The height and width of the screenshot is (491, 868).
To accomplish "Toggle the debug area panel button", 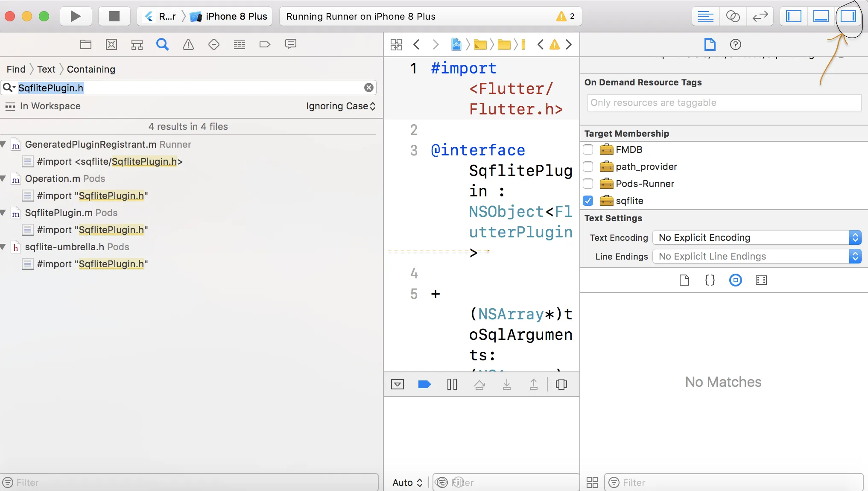I will point(821,16).
